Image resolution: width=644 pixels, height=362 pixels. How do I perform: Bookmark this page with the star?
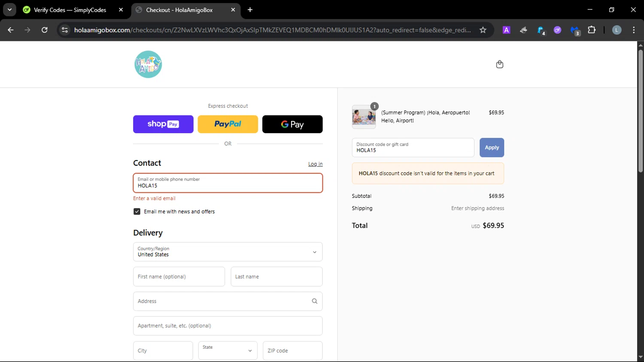pos(483,30)
